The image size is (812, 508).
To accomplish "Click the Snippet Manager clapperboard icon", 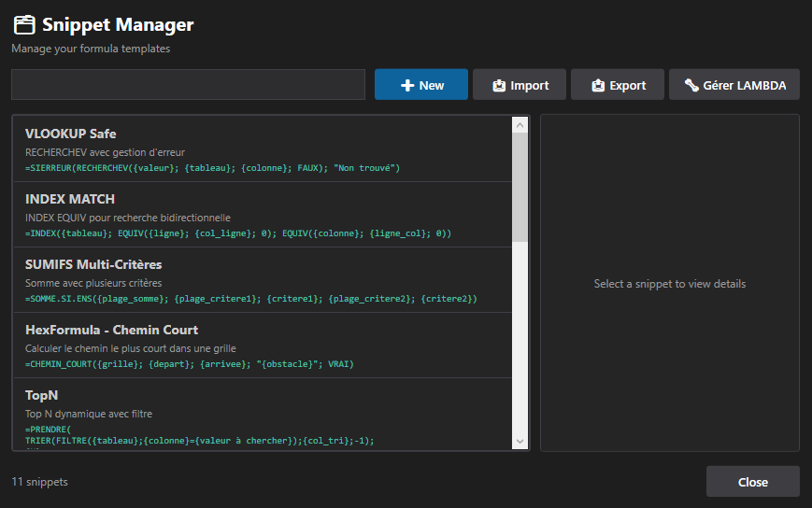I will (24, 25).
